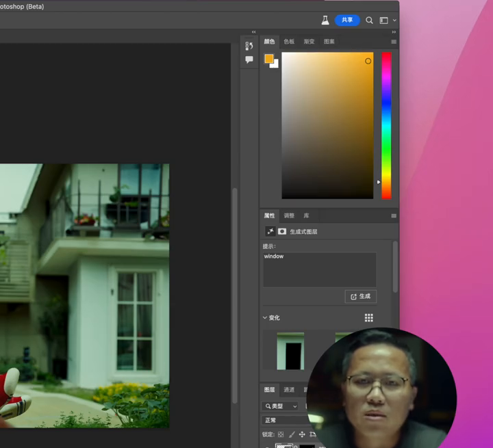Switch to the 属性 tab

point(269,215)
